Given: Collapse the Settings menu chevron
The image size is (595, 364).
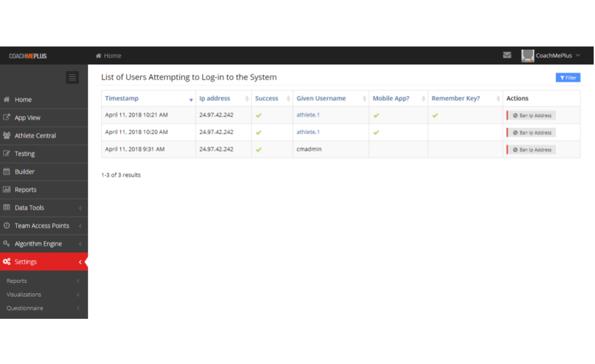Looking at the screenshot, I should click(x=80, y=262).
